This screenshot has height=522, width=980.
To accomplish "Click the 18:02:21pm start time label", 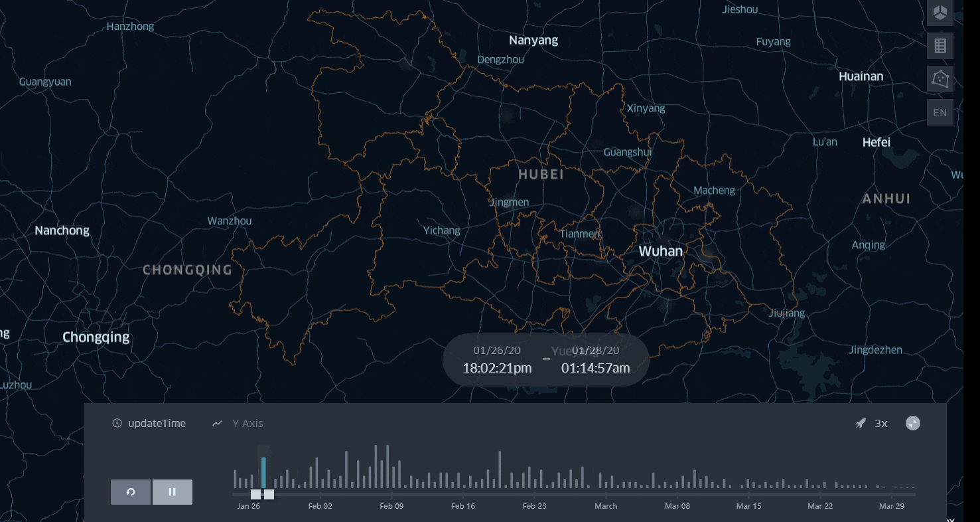I will pos(497,368).
